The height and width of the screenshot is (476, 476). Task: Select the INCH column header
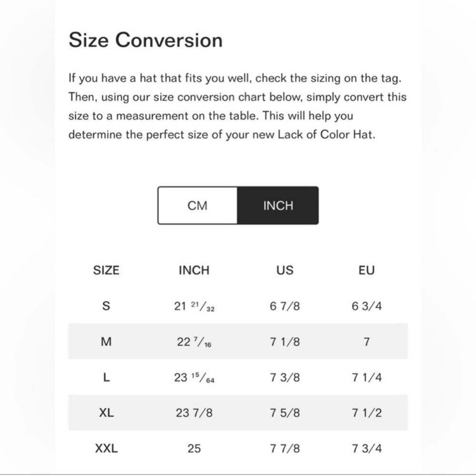coord(194,270)
